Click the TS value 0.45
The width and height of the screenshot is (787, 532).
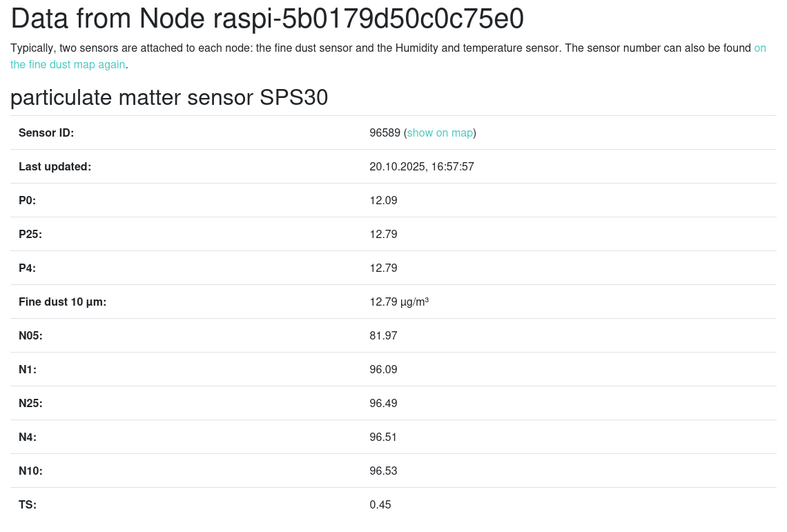380,504
